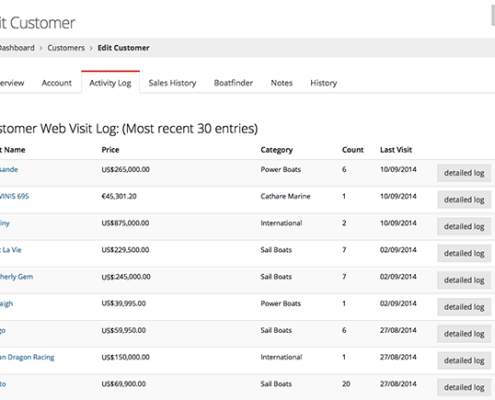Image resolution: width=495 pixels, height=400 pixels.
Task: Select the price US$150,000.00
Action: 125,357
